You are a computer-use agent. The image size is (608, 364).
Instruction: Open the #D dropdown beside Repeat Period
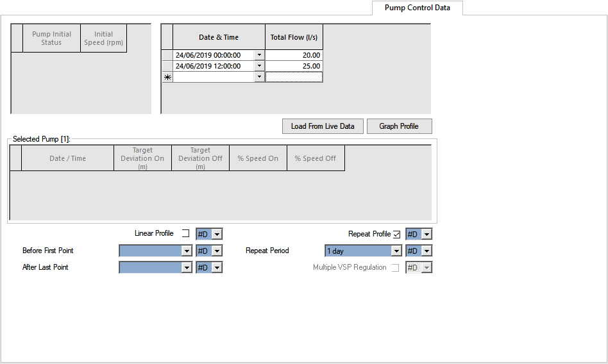(426, 251)
